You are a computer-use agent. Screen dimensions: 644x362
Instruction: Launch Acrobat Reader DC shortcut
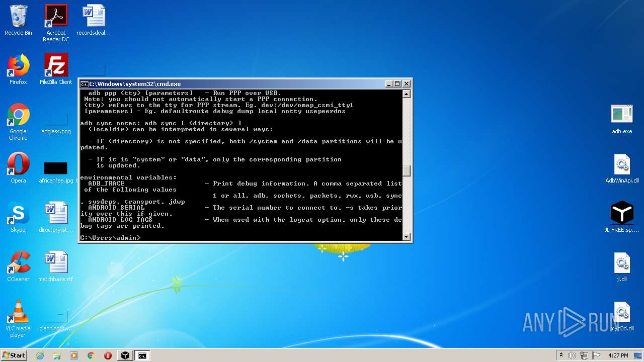(x=56, y=23)
